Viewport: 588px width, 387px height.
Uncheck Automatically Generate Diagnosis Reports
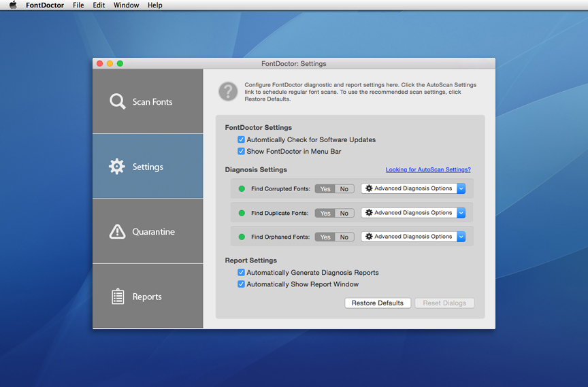pyautogui.click(x=241, y=272)
